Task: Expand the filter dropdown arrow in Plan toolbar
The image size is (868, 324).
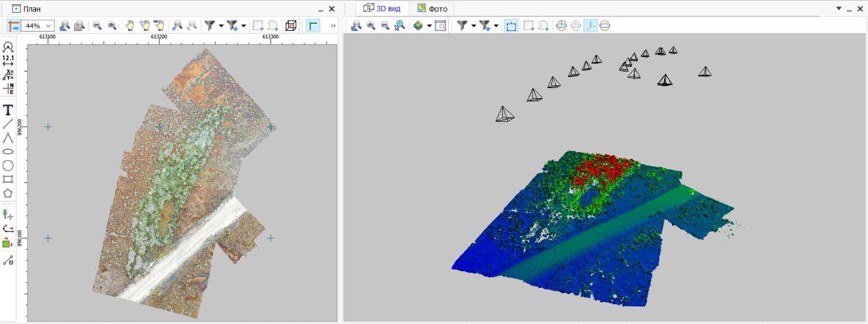Action: [221, 25]
